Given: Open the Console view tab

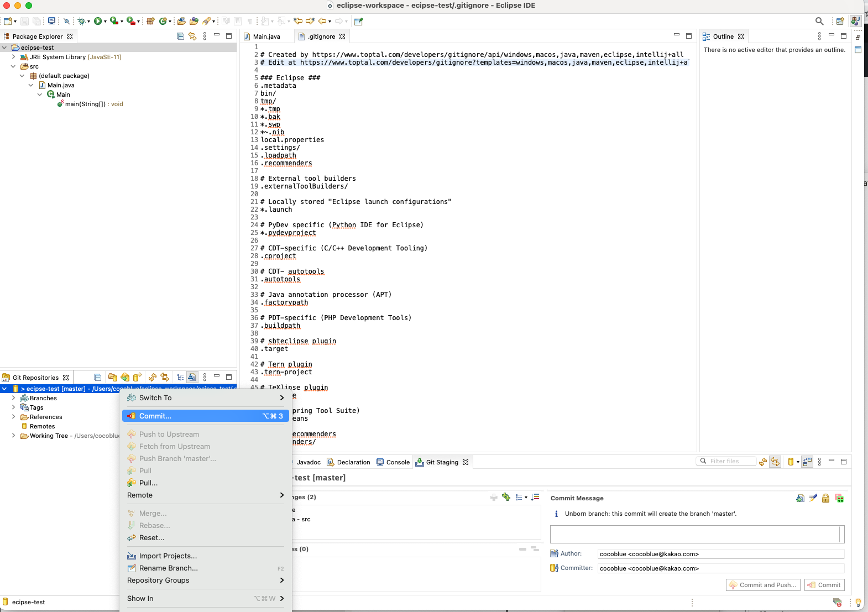Looking at the screenshot, I should pyautogui.click(x=393, y=462).
